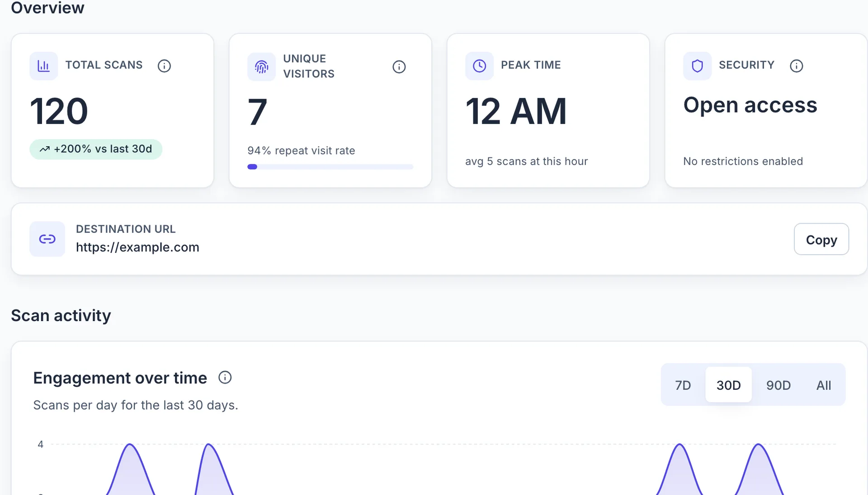
Task: Click the Scan activity heading
Action: (61, 316)
